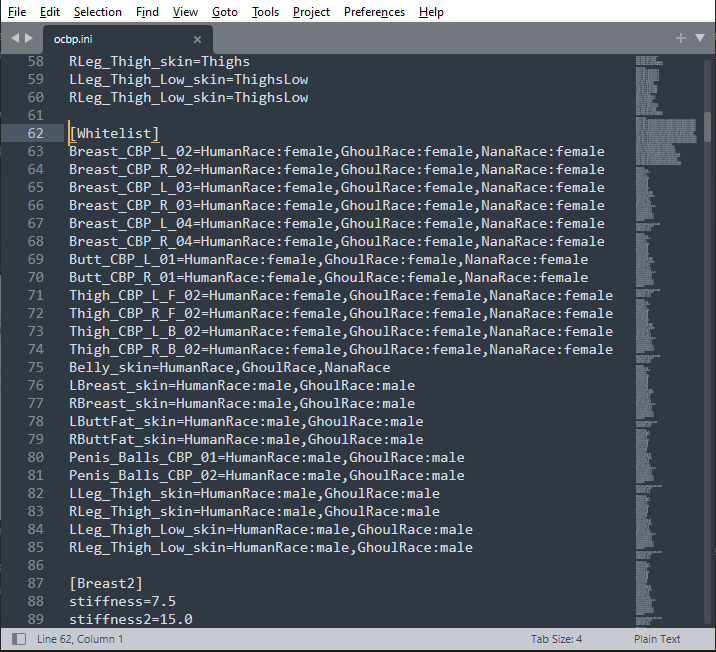This screenshot has height=652, width=716.
Task: Open the Preferences menu
Action: tap(374, 12)
